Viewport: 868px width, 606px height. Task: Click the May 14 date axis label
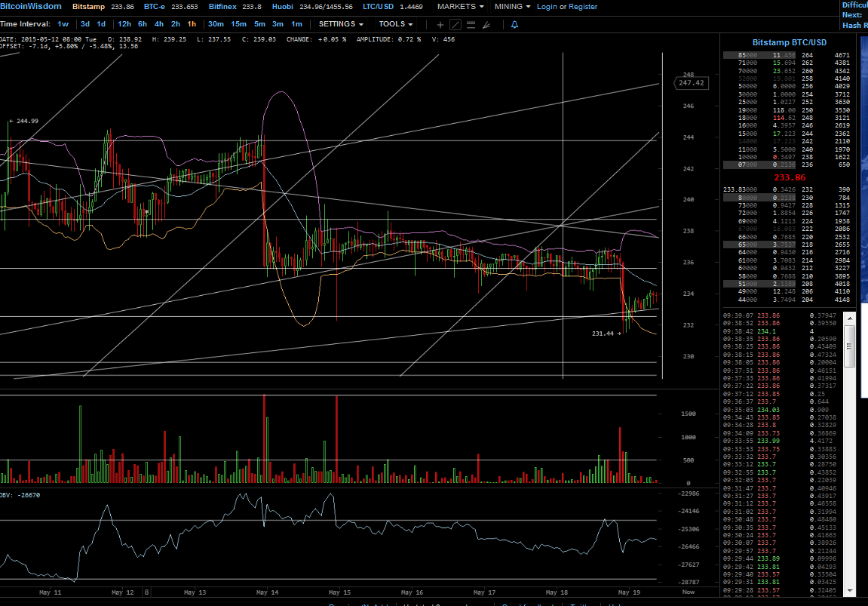click(x=268, y=592)
